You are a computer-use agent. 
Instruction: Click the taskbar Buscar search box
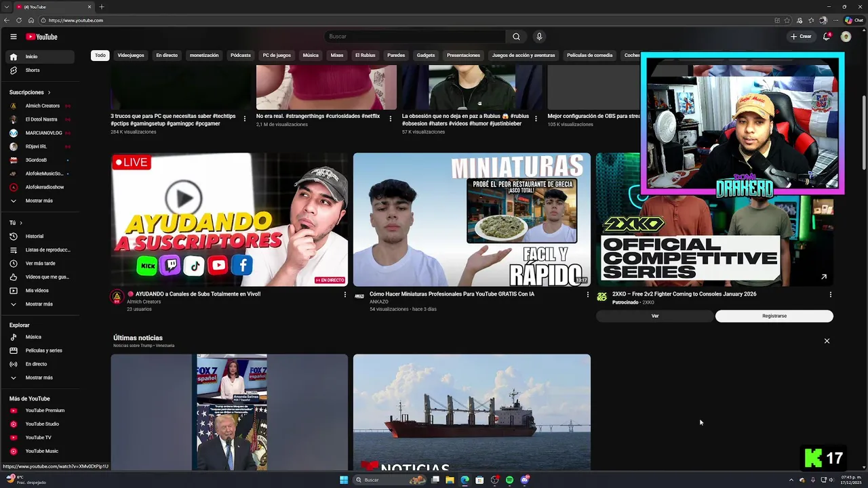(x=390, y=480)
